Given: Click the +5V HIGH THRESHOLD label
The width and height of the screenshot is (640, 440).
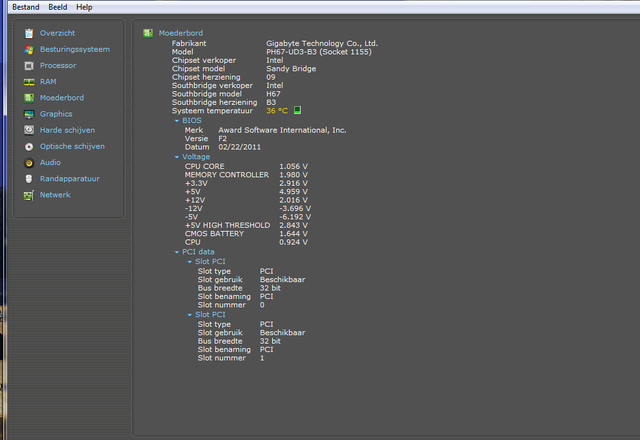Looking at the screenshot, I should click(x=227, y=225).
